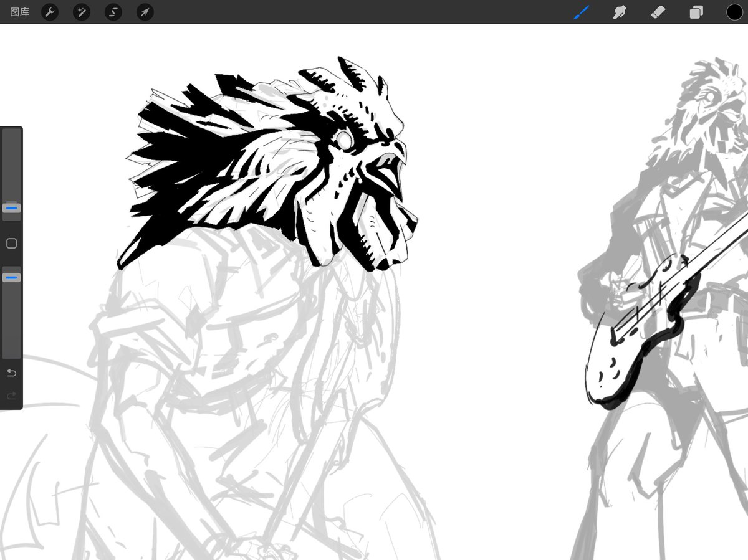Select the Eraser tool

coord(658,12)
